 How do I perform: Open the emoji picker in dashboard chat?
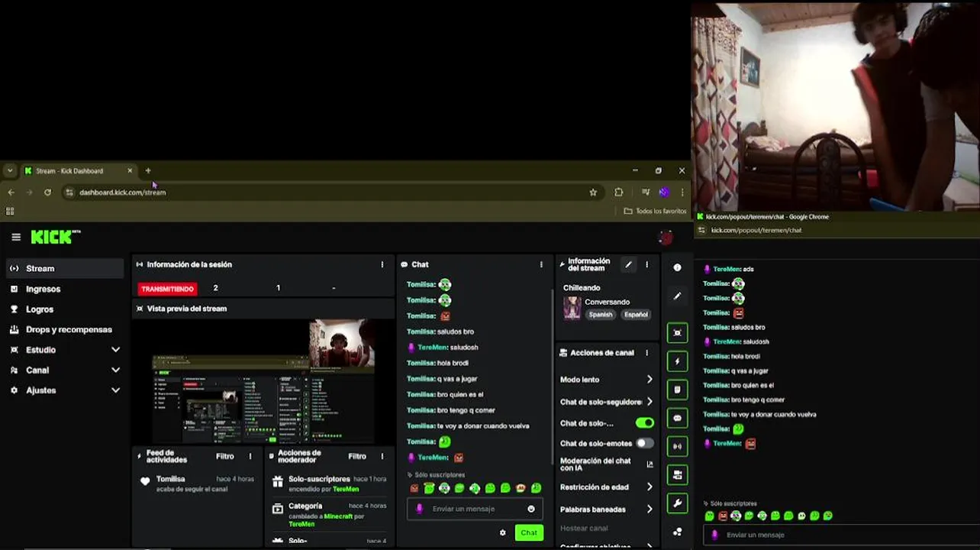531,509
